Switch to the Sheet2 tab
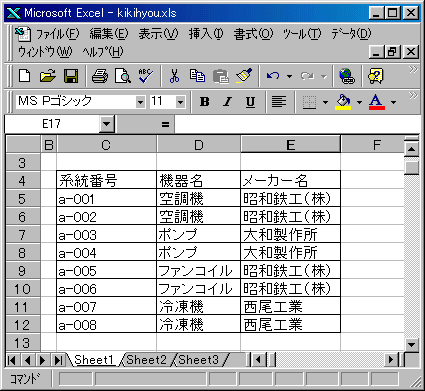This screenshot has width=425, height=391. tap(146, 360)
